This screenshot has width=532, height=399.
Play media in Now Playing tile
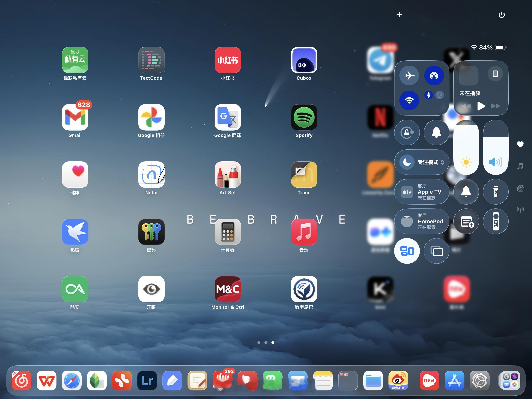(481, 106)
